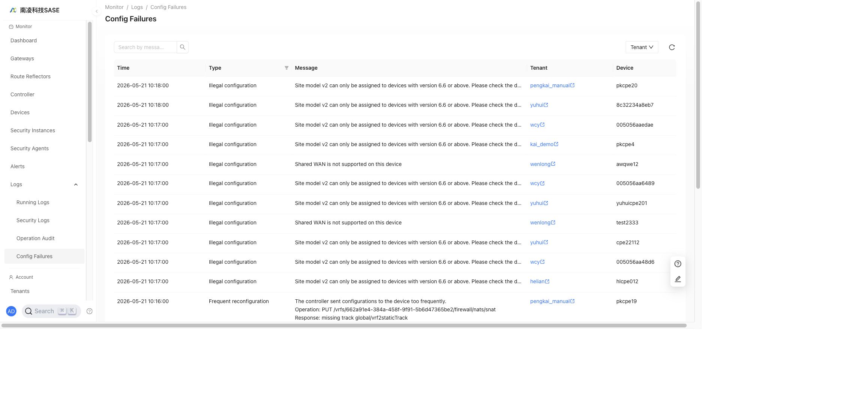Open tenant yuhui for device 8c32234a8eb7
The height and width of the screenshot is (402, 868).
tap(537, 105)
